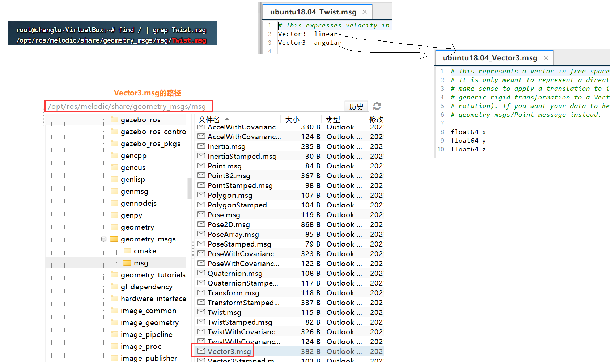Click the envelope icon of Point.msg
This screenshot has height=364, width=611.
(x=201, y=166)
